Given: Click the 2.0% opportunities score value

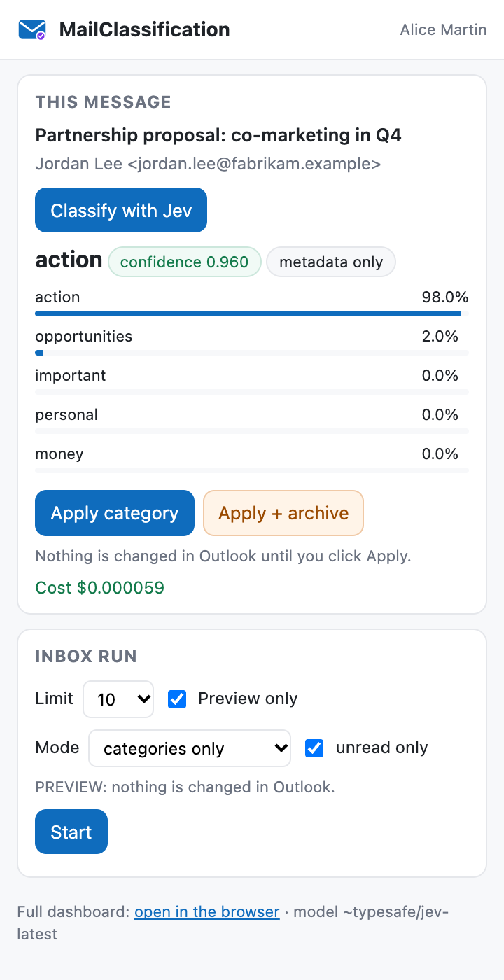Looking at the screenshot, I should tap(440, 337).
